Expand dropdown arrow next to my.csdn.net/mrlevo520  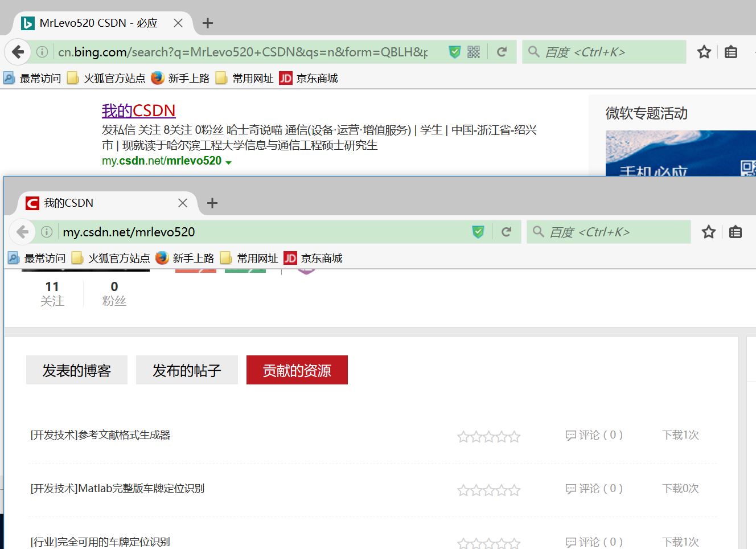pyautogui.click(x=229, y=162)
